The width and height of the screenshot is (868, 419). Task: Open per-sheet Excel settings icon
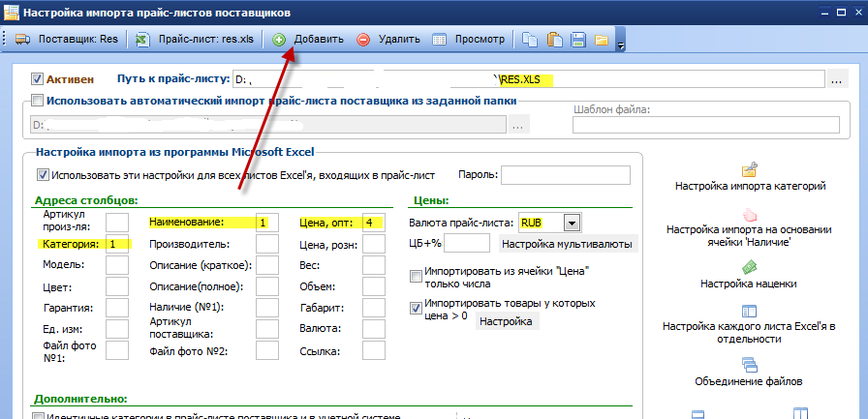point(749,312)
